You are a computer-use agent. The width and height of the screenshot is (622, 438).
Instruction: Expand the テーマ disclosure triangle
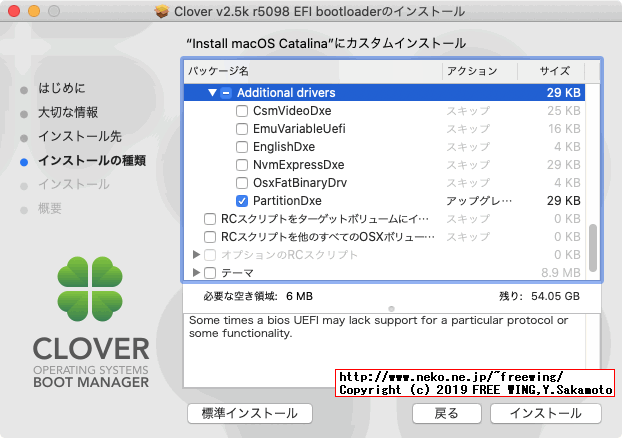[196, 273]
